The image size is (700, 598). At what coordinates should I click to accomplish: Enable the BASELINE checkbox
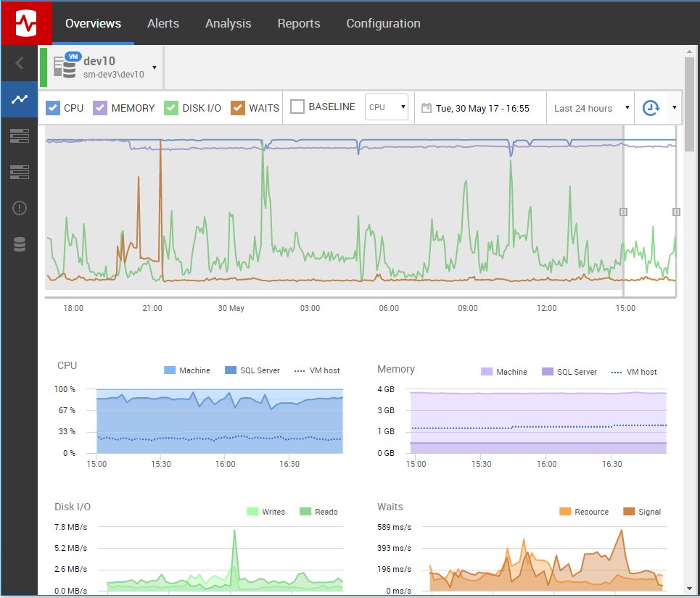[297, 107]
